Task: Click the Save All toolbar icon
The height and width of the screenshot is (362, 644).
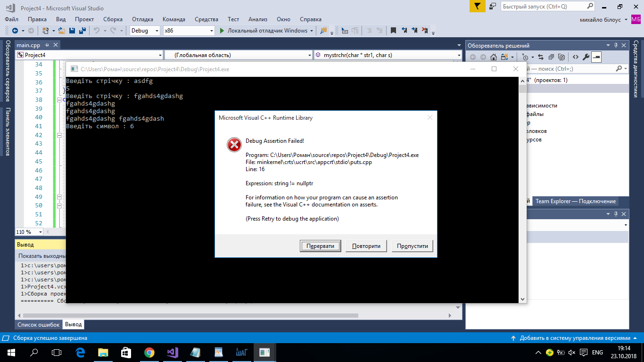Action: (x=82, y=31)
